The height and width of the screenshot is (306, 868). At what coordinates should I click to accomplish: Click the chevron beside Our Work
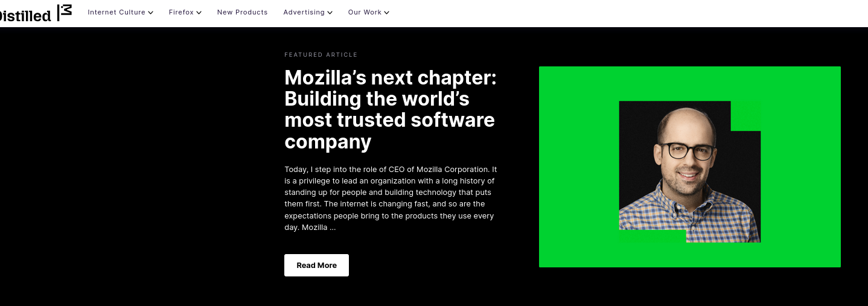click(x=386, y=13)
